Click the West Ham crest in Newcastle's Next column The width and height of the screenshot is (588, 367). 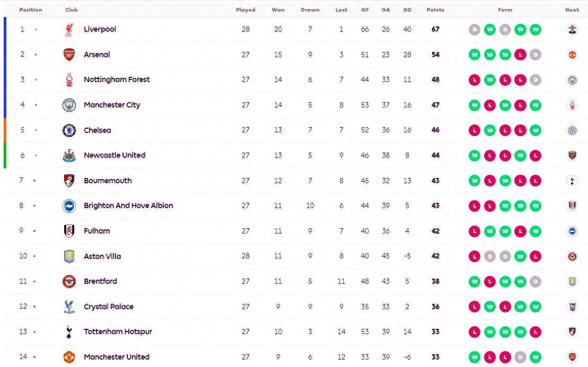pyautogui.click(x=572, y=156)
